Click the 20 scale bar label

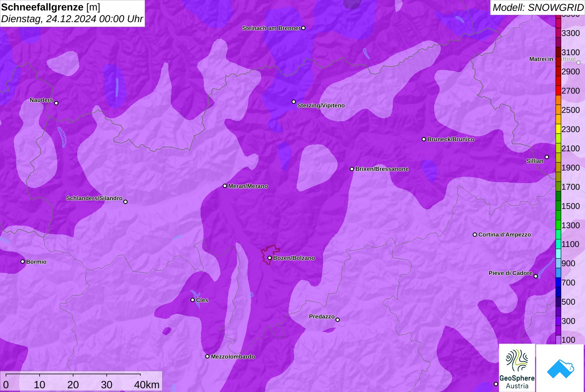pyautogui.click(x=73, y=385)
